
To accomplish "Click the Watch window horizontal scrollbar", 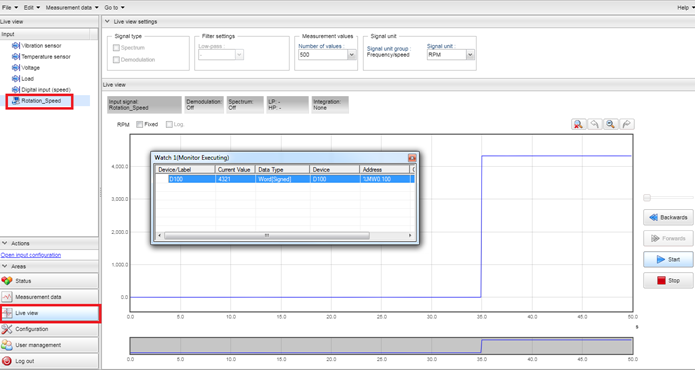I will pos(266,235).
